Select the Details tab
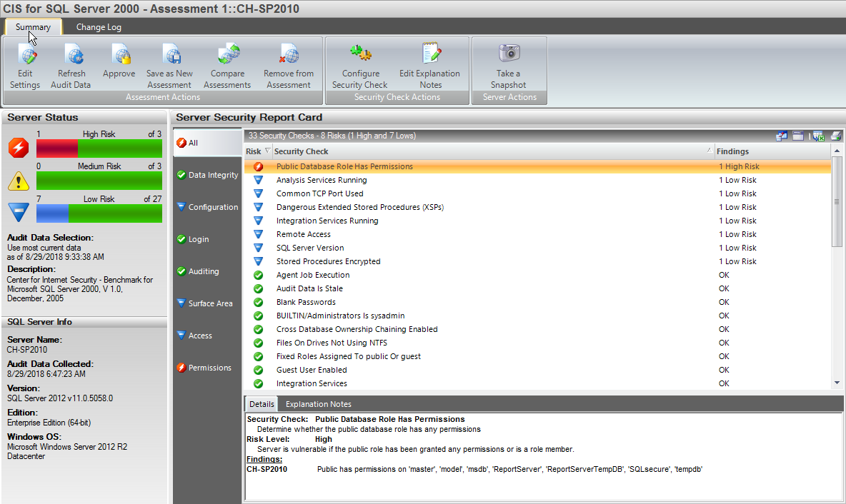The height and width of the screenshot is (504, 846). click(x=262, y=404)
